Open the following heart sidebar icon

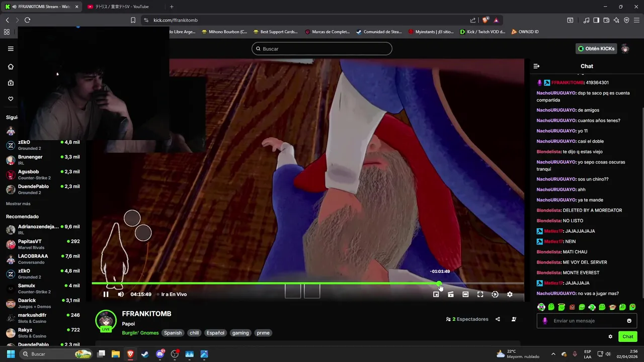tap(11, 99)
